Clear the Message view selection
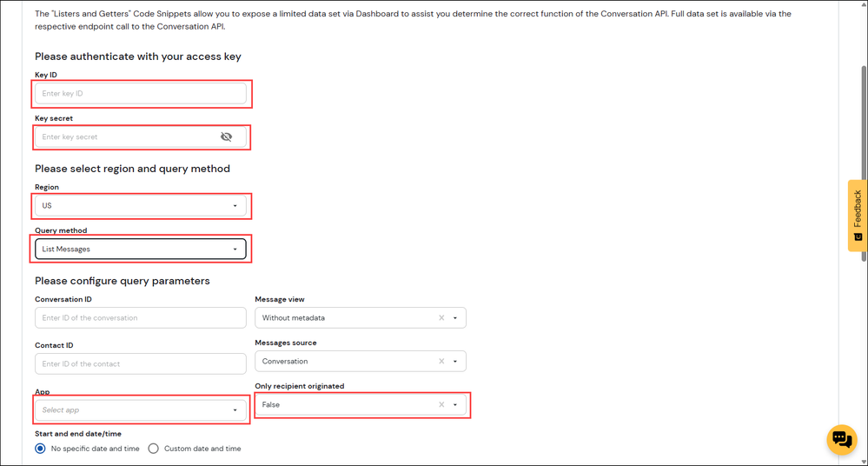Image resolution: width=868 pixels, height=466 pixels. point(441,318)
